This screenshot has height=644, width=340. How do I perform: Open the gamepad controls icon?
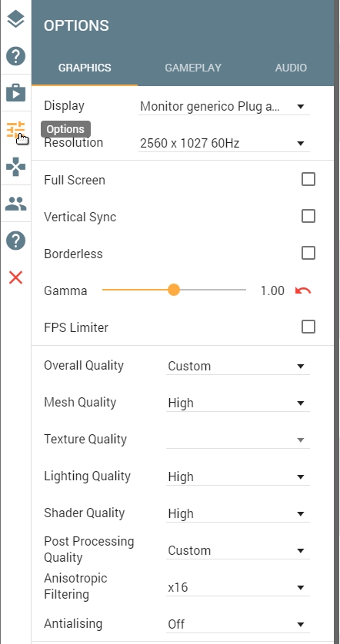15,167
